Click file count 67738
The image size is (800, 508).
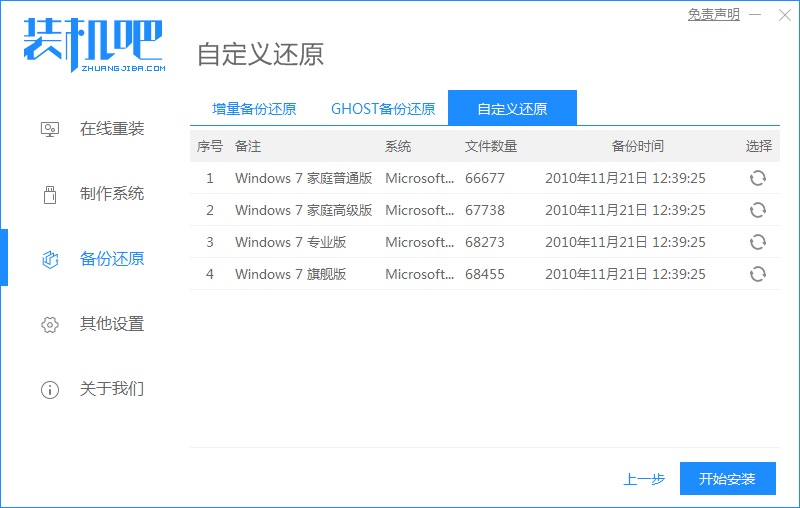(485, 210)
